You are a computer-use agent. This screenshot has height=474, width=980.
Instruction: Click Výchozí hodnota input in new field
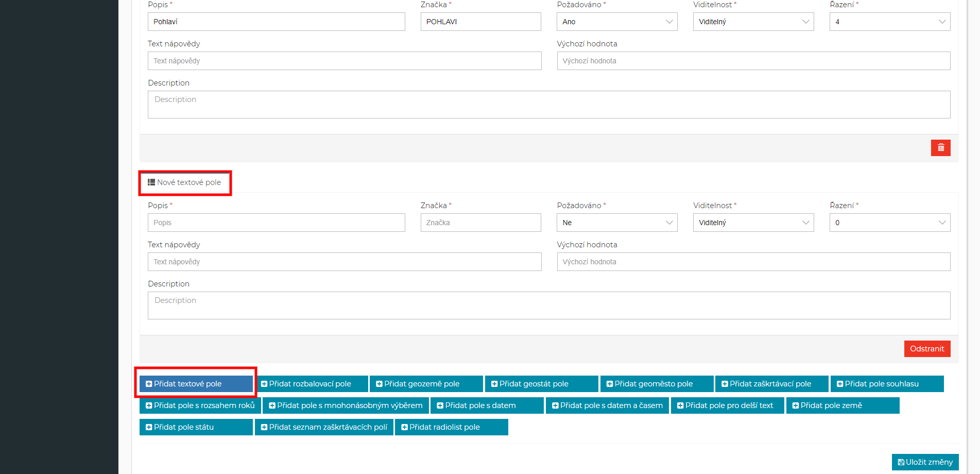pos(753,262)
